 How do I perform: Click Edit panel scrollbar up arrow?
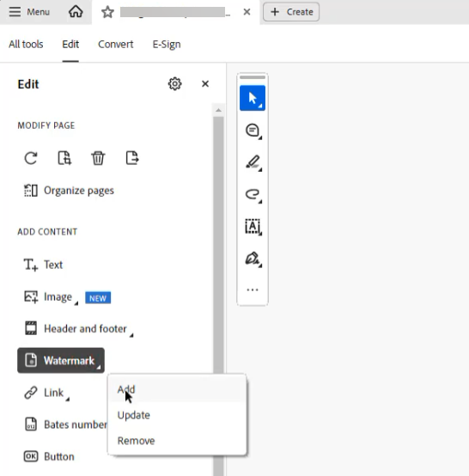pos(218,111)
